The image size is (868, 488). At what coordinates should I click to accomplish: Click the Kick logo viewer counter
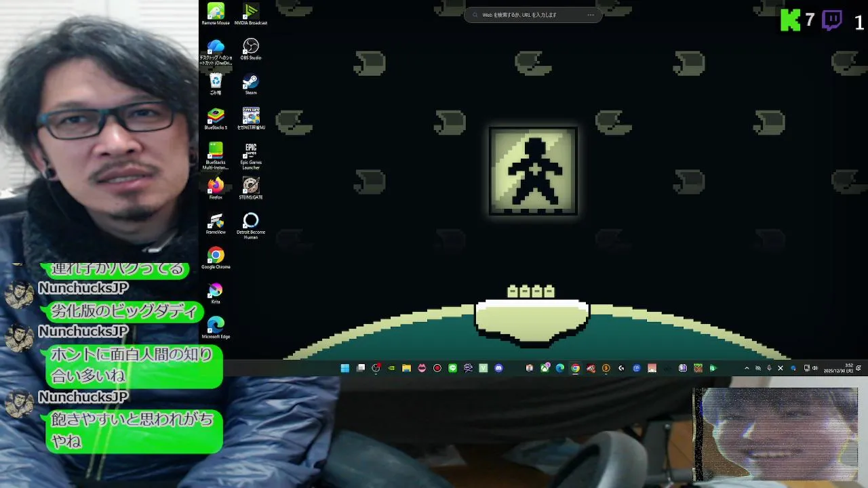coord(797,21)
